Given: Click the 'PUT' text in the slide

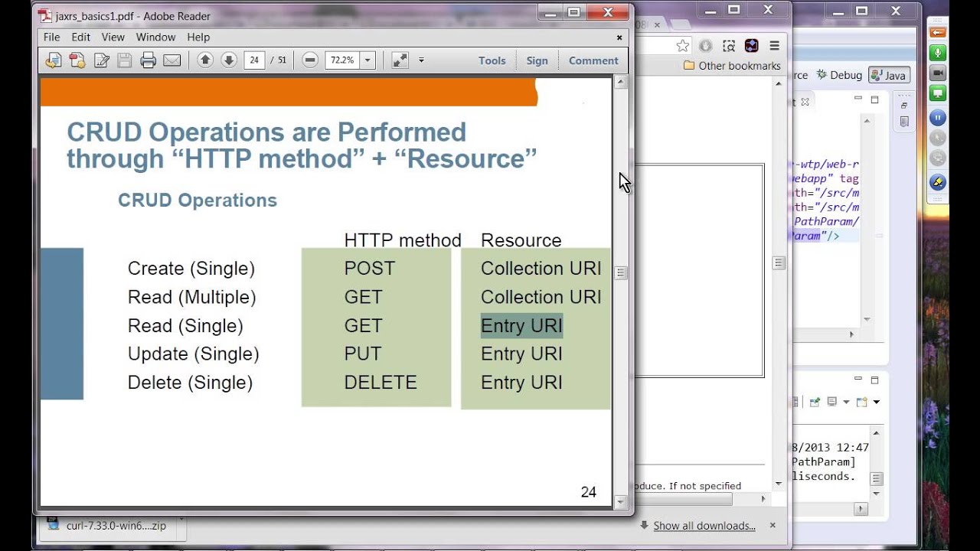Looking at the screenshot, I should coord(363,354).
